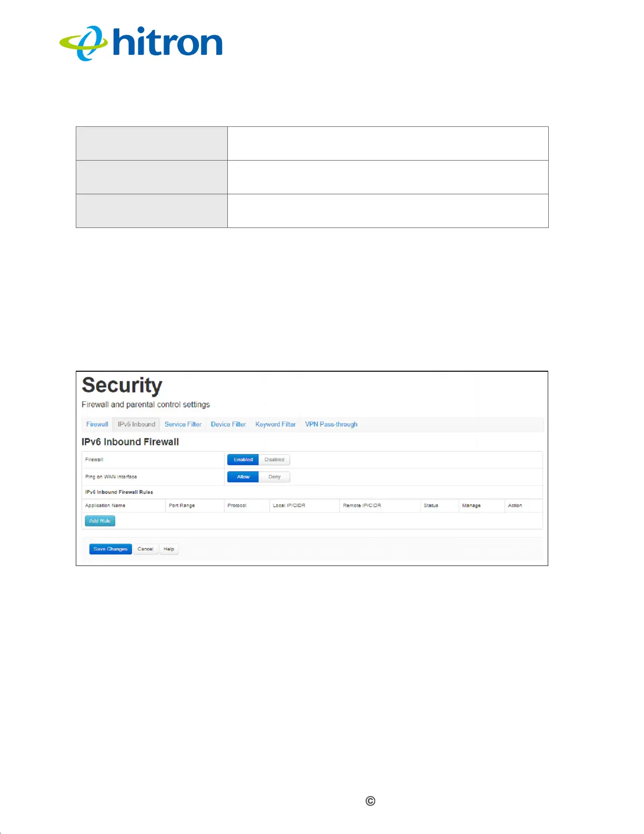Viewport: 644px width, 834px height.
Task: Cancel the firewall changes
Action: point(145,549)
